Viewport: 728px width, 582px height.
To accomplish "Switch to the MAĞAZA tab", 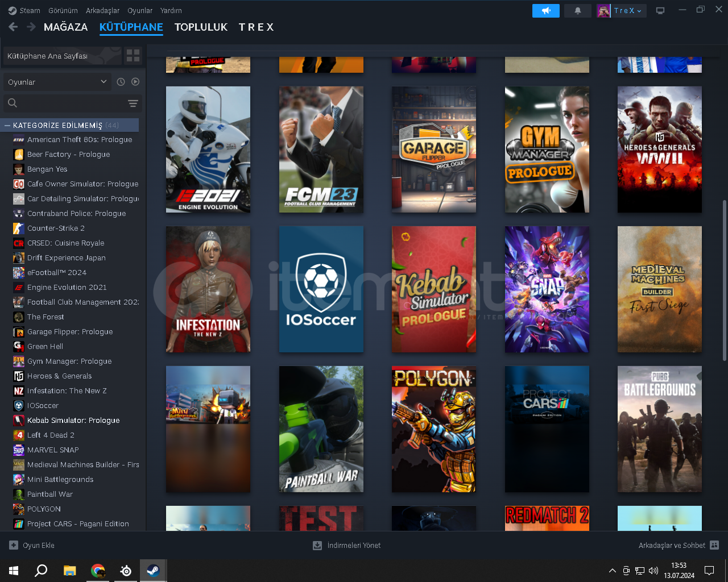I will tap(65, 27).
